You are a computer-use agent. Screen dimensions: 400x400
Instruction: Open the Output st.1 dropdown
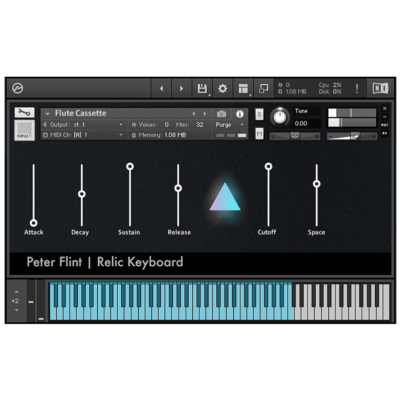tap(83, 125)
